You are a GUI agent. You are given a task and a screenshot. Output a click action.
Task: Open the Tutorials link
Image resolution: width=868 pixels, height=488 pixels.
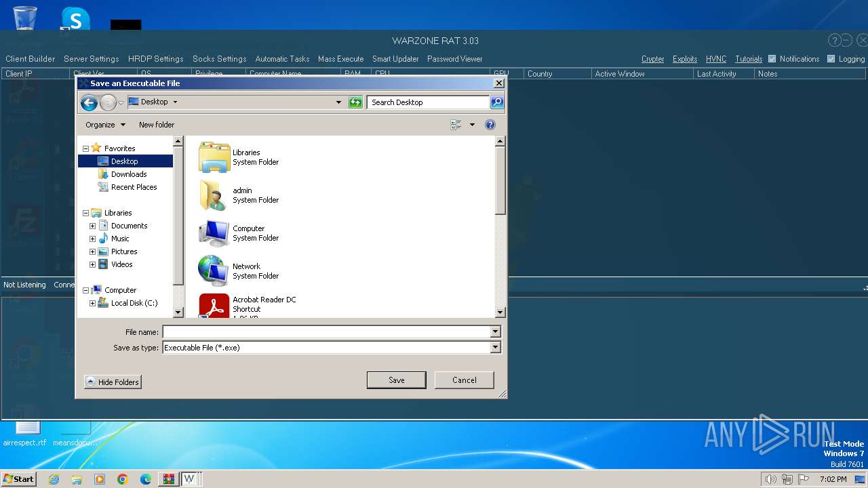point(749,59)
